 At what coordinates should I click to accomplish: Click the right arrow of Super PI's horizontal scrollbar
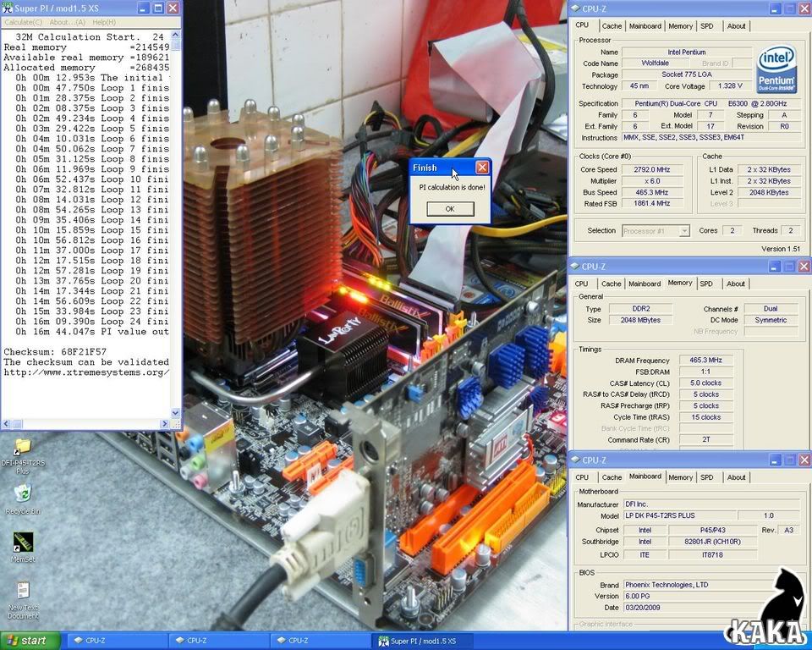click(x=165, y=423)
